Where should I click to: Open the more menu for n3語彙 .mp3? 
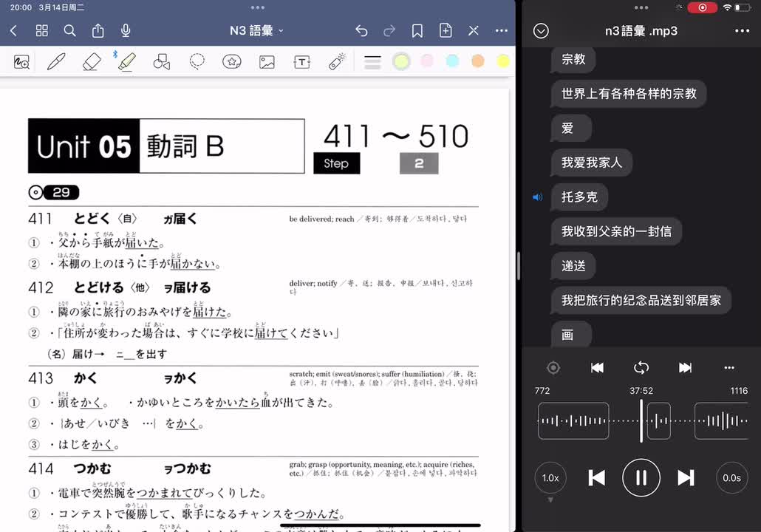742,30
